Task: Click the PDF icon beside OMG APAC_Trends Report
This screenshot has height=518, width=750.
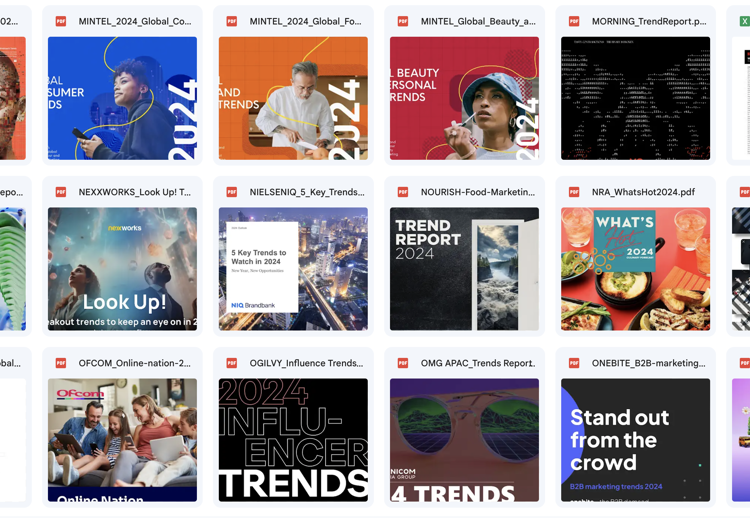Action: click(x=403, y=363)
